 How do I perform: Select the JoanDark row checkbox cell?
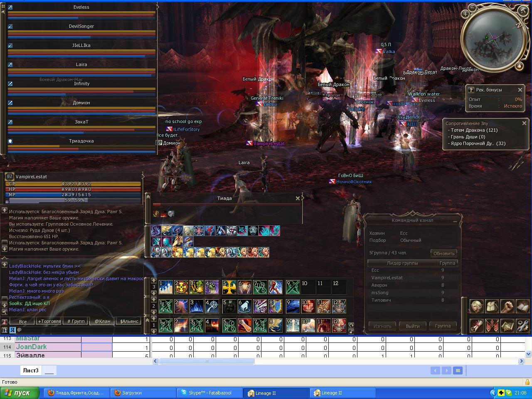click(97, 347)
